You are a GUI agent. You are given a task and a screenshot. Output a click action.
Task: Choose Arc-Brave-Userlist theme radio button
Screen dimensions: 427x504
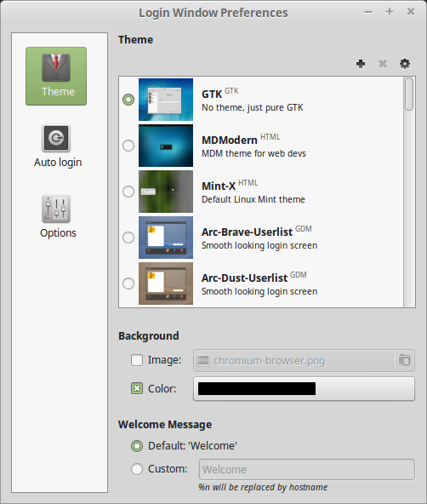(x=128, y=238)
